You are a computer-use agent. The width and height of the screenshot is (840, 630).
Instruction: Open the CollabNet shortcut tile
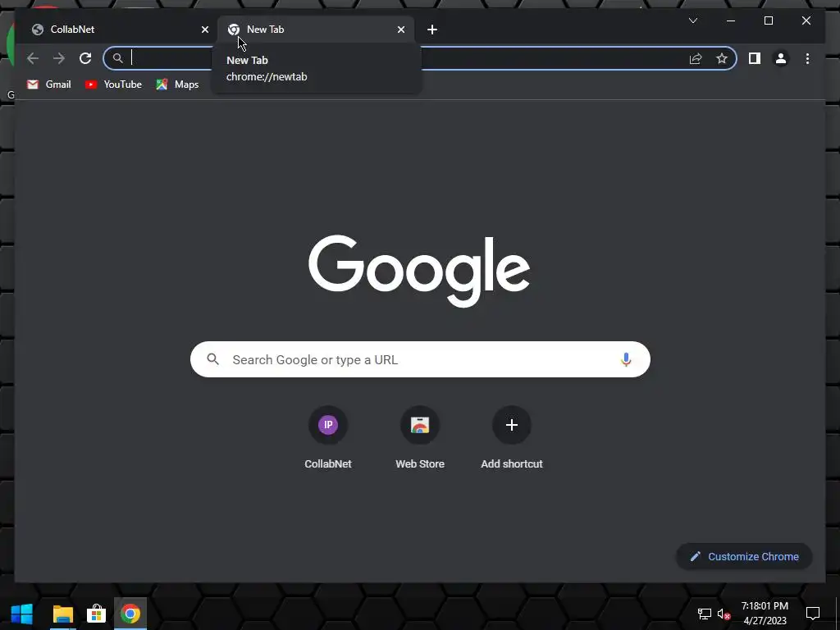coord(328,438)
